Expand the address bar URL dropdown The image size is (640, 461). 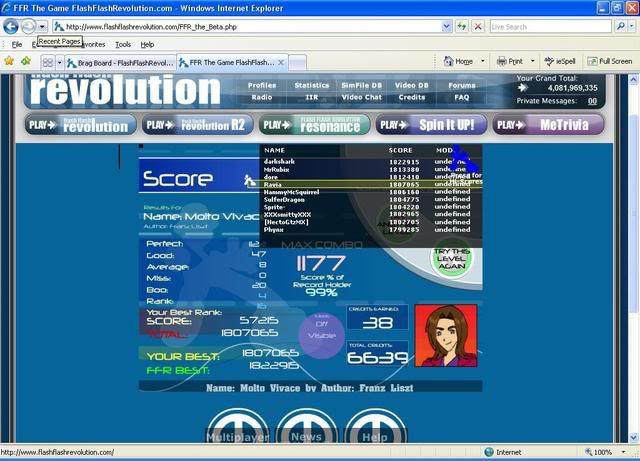click(x=445, y=26)
